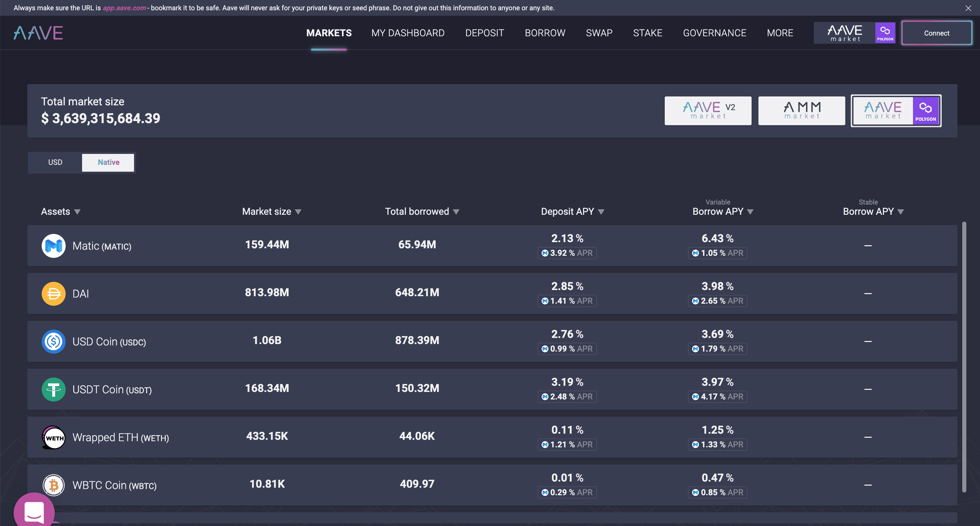Screen dimensions: 980x526
Task: Switch values to USD
Action: 55,162
